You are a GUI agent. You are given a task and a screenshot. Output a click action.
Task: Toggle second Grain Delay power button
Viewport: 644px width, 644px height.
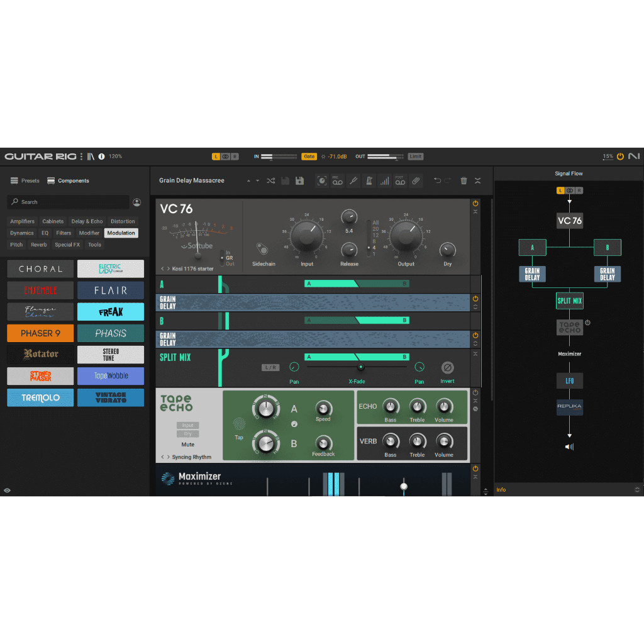[475, 335]
